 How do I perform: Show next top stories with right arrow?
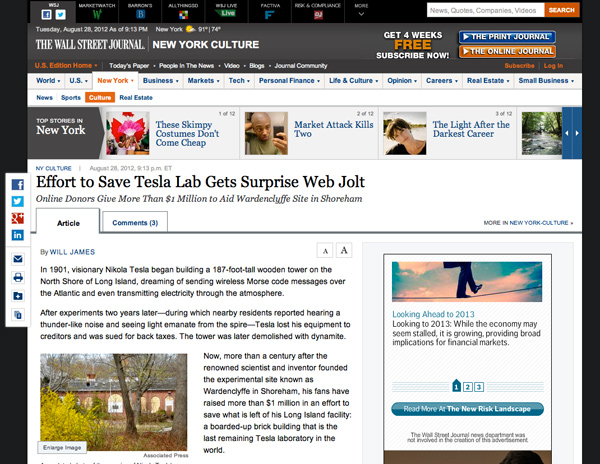pos(577,133)
